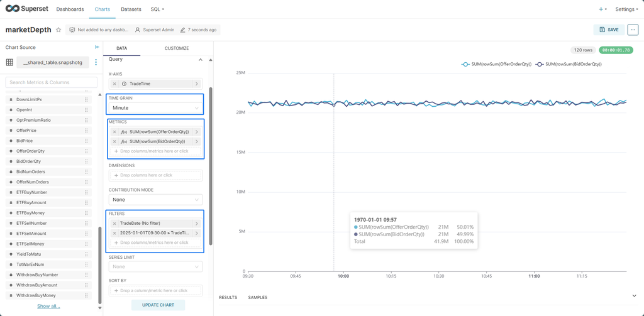Open the dataset three-dot options menu

pyautogui.click(x=96, y=62)
